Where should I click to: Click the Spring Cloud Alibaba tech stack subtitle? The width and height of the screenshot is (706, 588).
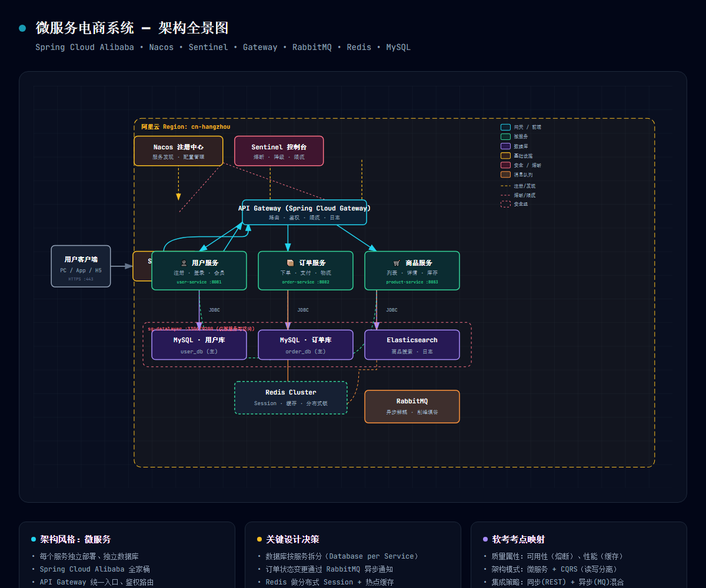223,47
